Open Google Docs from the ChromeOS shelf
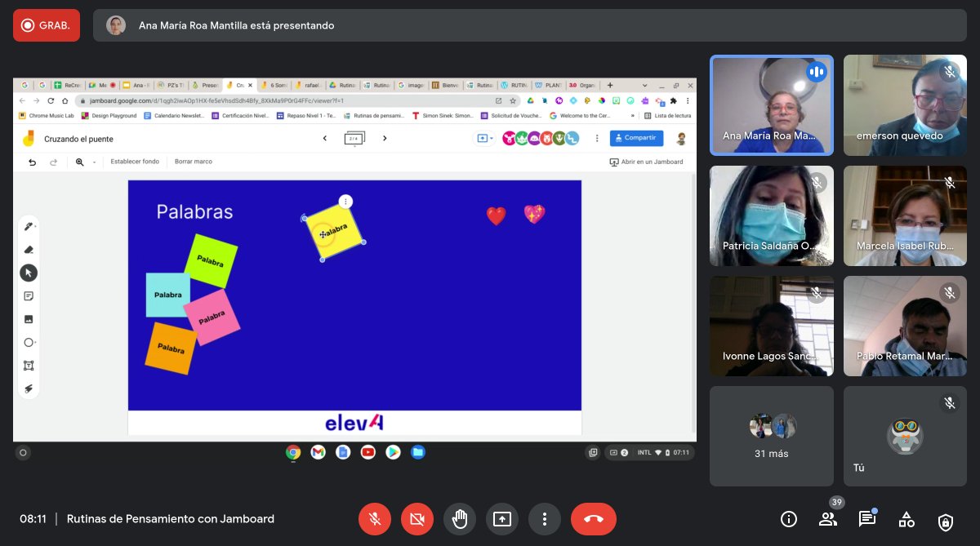Screen dimensions: 980x546 [343, 452]
